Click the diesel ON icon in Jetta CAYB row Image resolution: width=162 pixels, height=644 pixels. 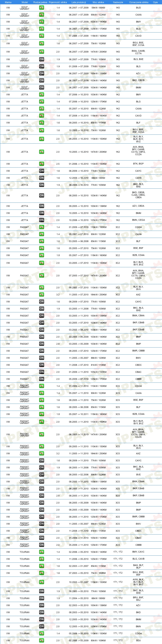click(x=42, y=178)
